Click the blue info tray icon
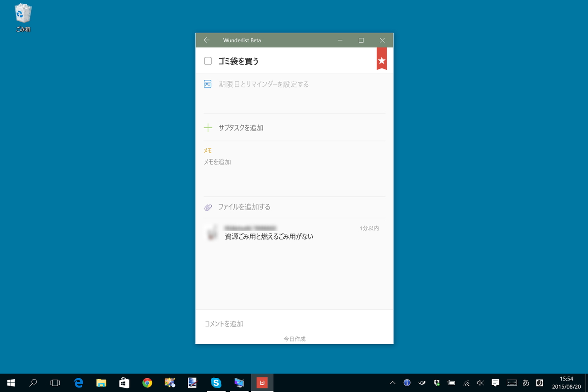 pyautogui.click(x=407, y=383)
